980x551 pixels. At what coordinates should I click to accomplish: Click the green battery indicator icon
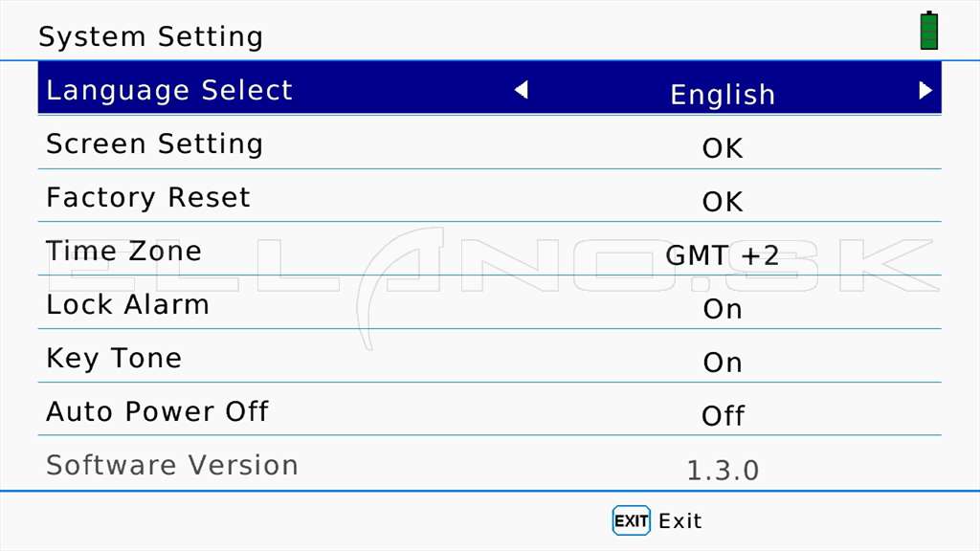pos(929,30)
